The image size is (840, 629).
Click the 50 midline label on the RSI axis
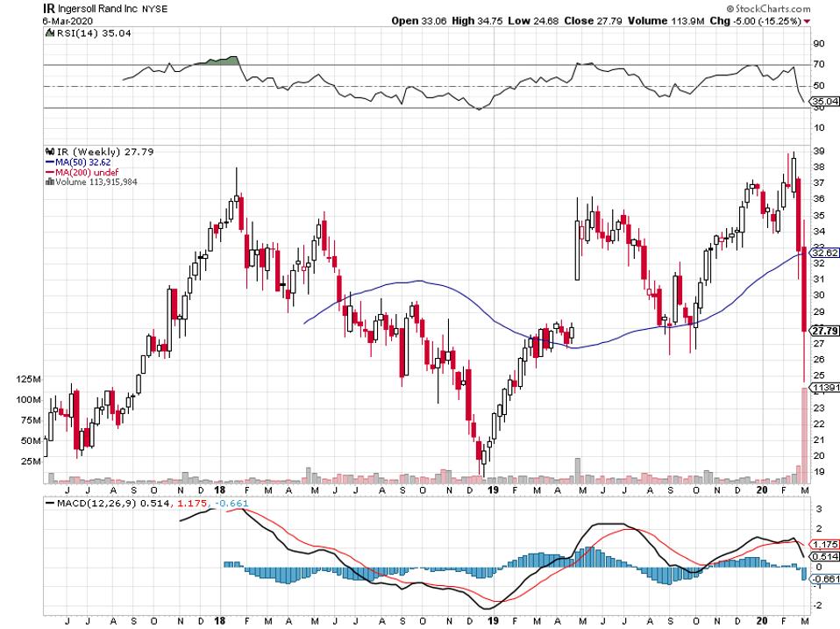tap(819, 86)
